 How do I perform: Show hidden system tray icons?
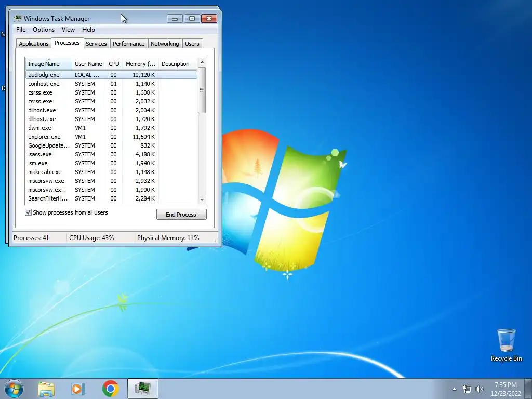(x=454, y=389)
